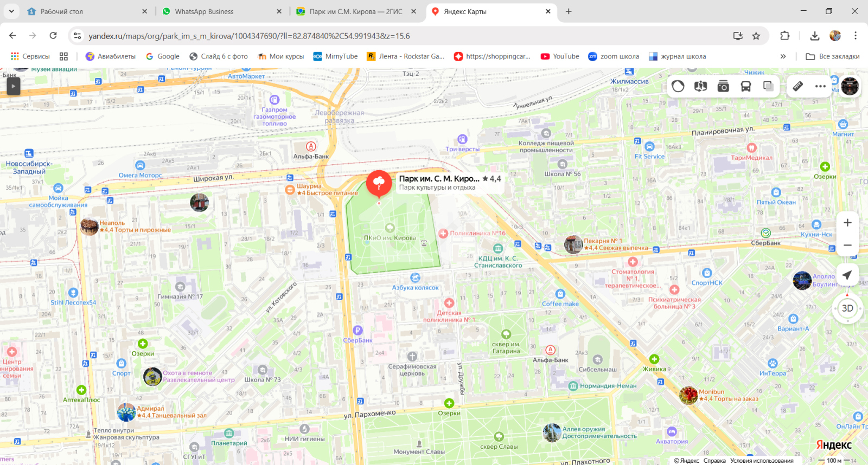The image size is (868, 465).
Task: Toggle the 3D map view
Action: (847, 308)
